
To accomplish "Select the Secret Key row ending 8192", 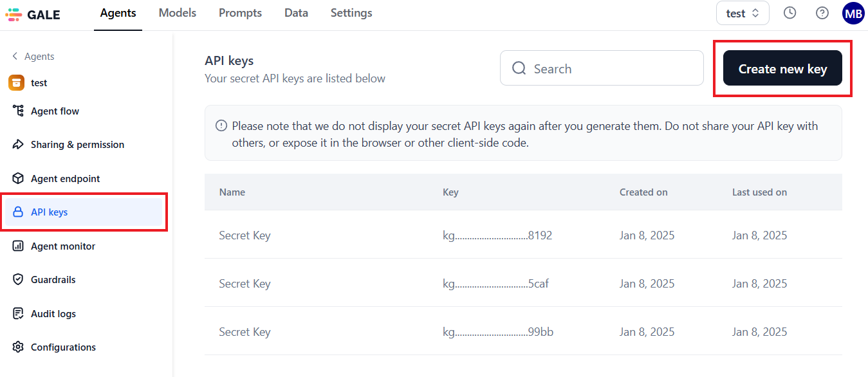I will (x=523, y=235).
